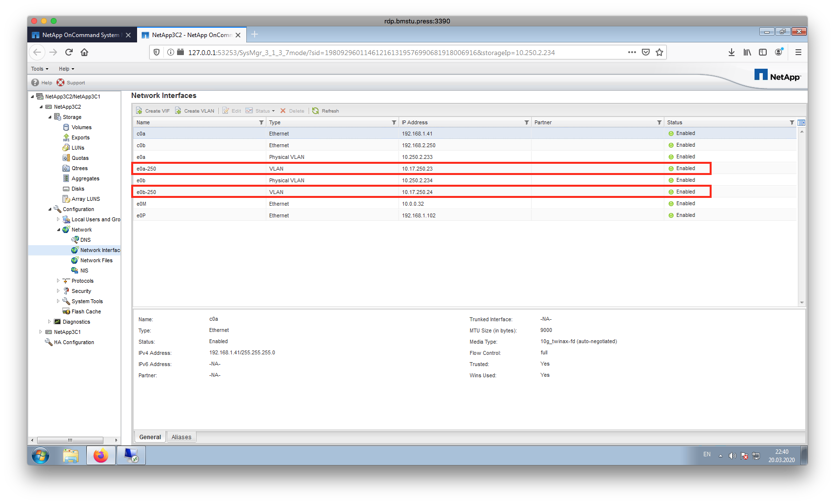The height and width of the screenshot is (504, 835).
Task: Click the Firefox taskbar icon
Action: point(101,456)
